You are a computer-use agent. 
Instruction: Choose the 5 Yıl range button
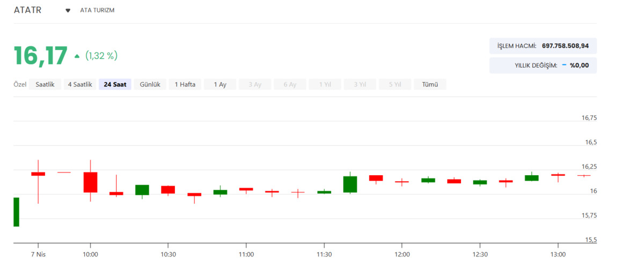[394, 84]
